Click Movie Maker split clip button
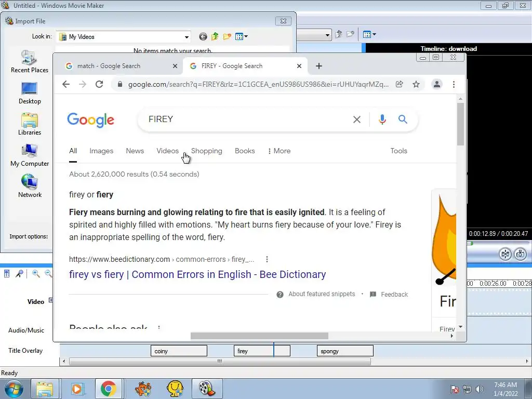The image size is (532, 399). click(x=505, y=254)
